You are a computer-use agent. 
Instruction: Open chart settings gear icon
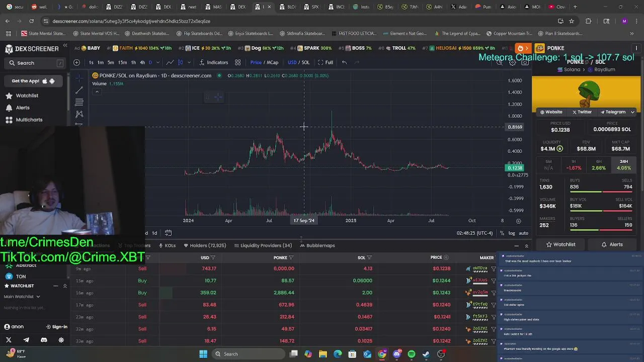[x=512, y=63]
